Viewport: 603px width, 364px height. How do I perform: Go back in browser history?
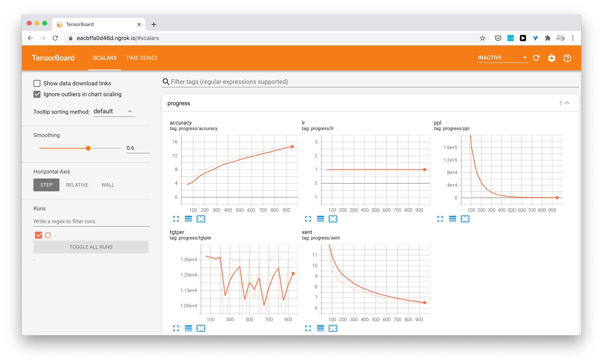30,38
